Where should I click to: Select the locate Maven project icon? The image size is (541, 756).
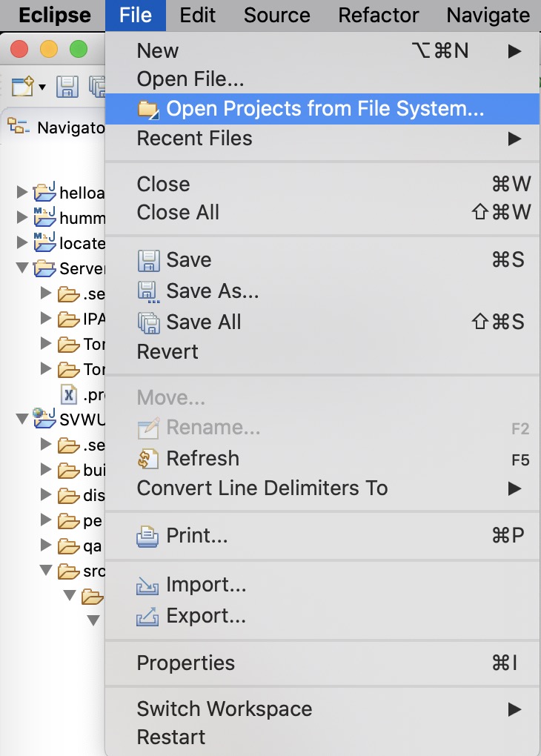(44, 242)
